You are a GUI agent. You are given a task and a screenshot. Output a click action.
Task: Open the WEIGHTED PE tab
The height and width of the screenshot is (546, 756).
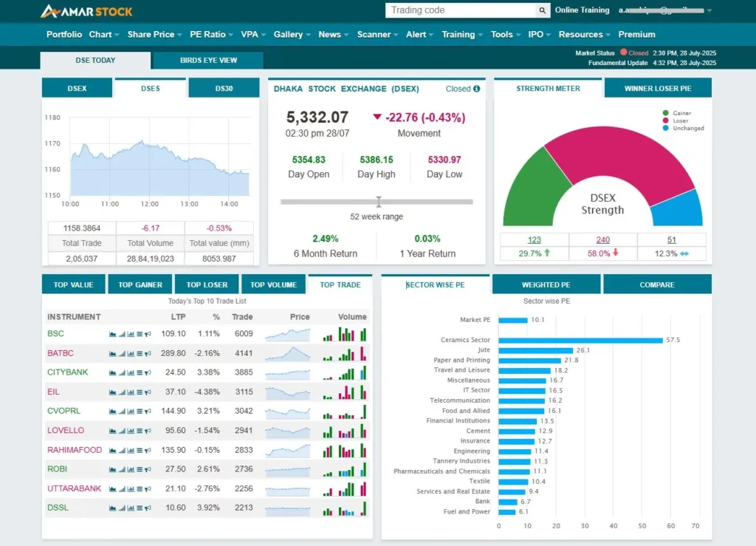point(546,284)
